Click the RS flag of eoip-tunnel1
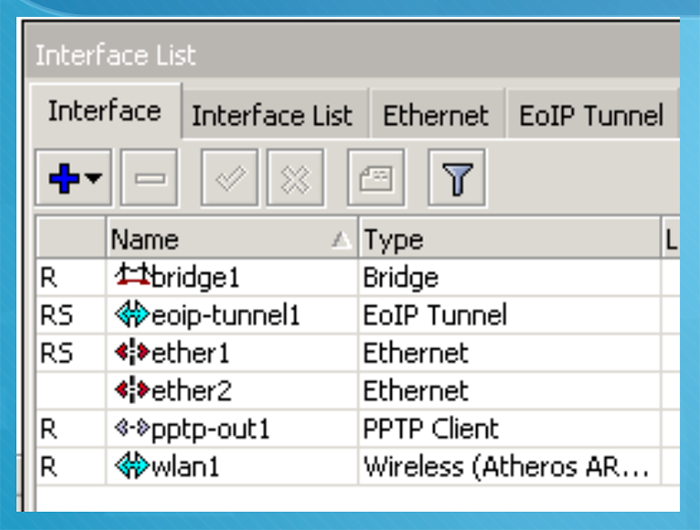 coord(56,315)
